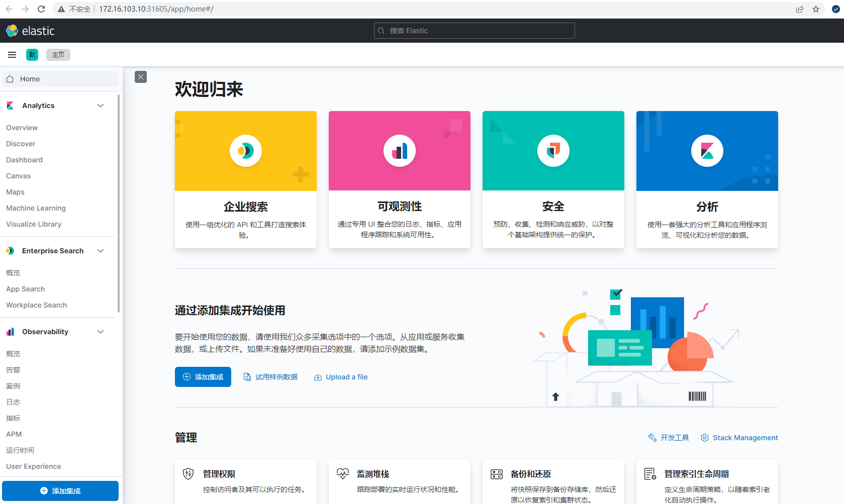Collapse the Enterprise Search section
The image size is (844, 504).
point(101,251)
